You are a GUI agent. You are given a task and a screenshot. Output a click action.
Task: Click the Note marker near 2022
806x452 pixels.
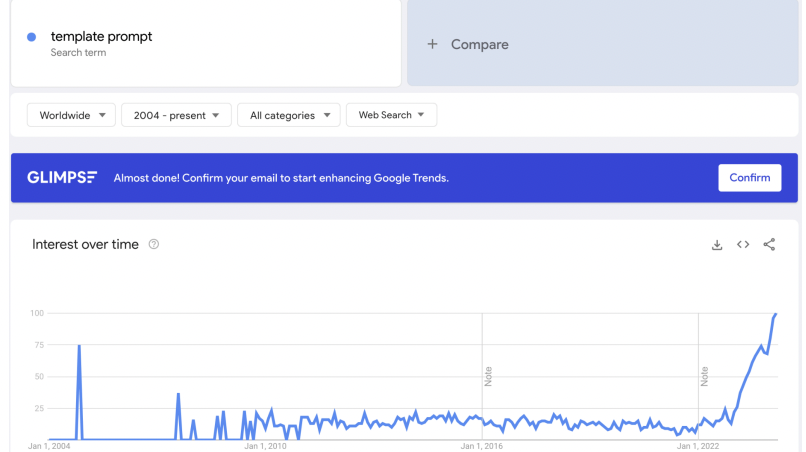(704, 377)
